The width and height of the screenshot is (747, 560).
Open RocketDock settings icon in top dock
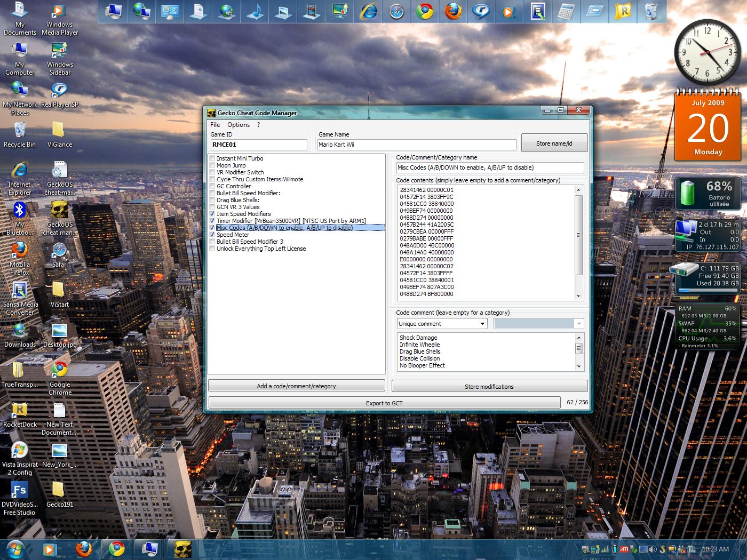pyautogui.click(x=623, y=11)
